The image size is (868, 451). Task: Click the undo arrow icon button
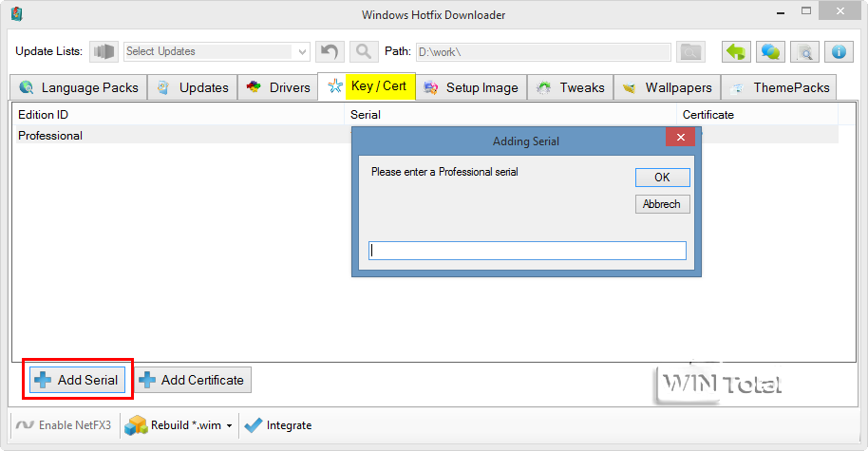click(x=330, y=51)
